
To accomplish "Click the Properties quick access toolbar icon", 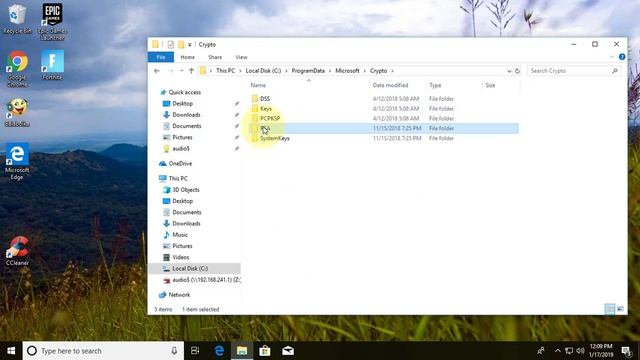I will (x=171, y=44).
